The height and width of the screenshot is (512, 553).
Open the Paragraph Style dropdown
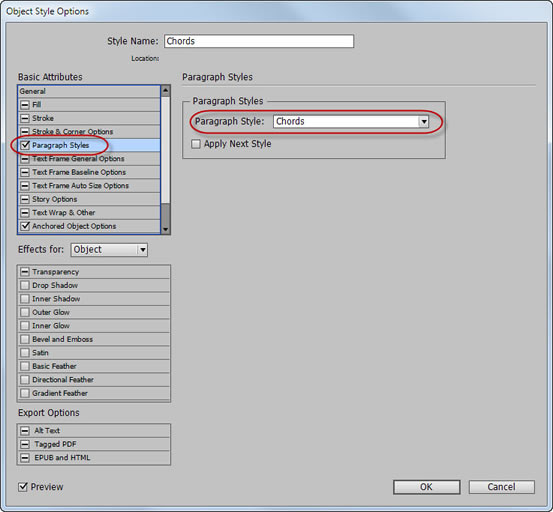424,122
